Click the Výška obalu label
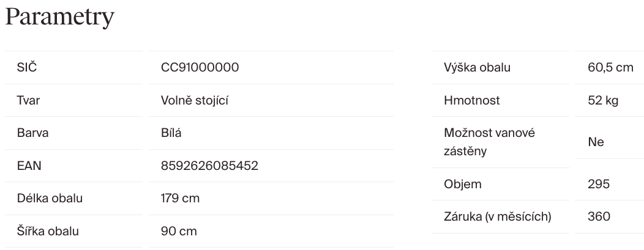Viewport: 644px width, 250px height. click(x=477, y=67)
